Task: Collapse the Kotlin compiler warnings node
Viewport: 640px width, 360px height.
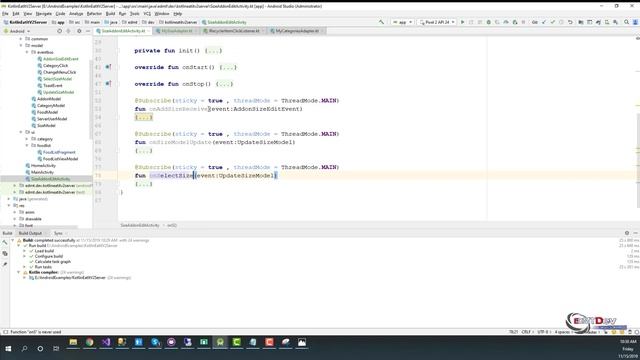Action: (19, 272)
